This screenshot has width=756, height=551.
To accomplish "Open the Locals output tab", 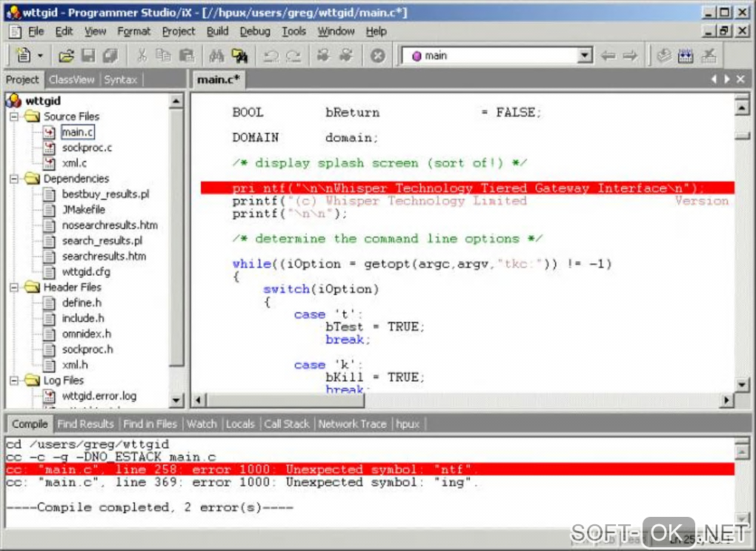I will [240, 424].
